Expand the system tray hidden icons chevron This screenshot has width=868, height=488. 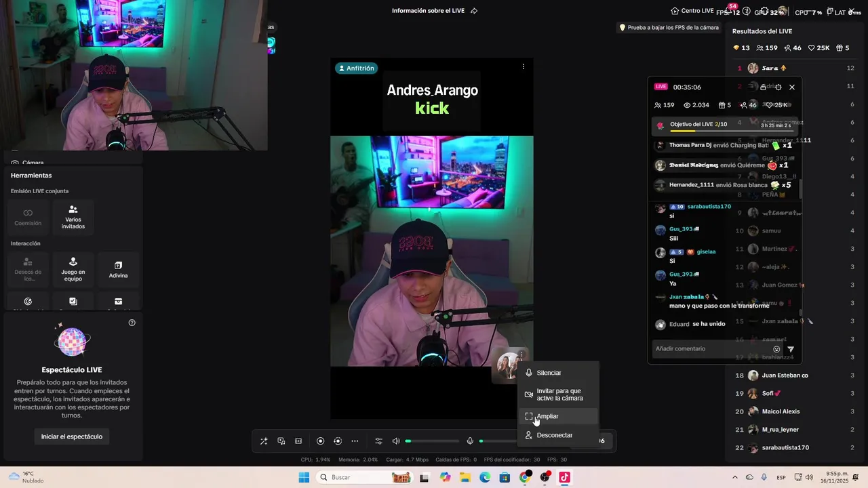(x=735, y=477)
